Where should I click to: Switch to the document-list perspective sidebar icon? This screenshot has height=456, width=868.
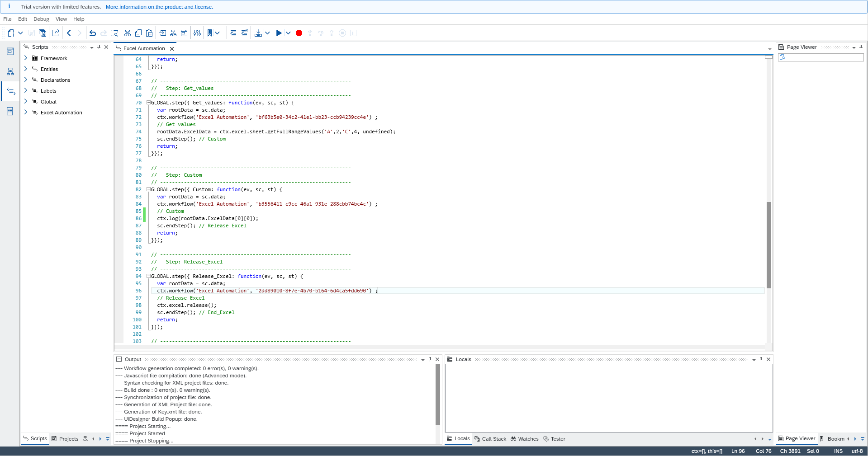coord(10,111)
